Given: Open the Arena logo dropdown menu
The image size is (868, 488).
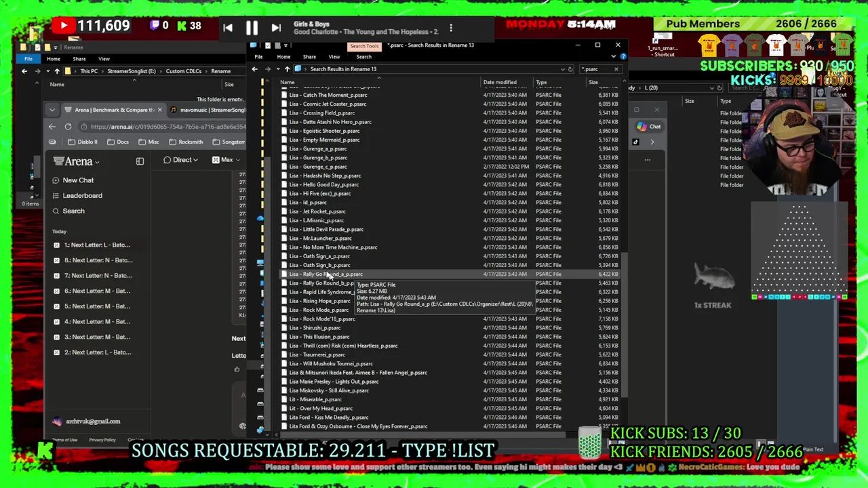Looking at the screenshot, I should pyautogui.click(x=77, y=161).
